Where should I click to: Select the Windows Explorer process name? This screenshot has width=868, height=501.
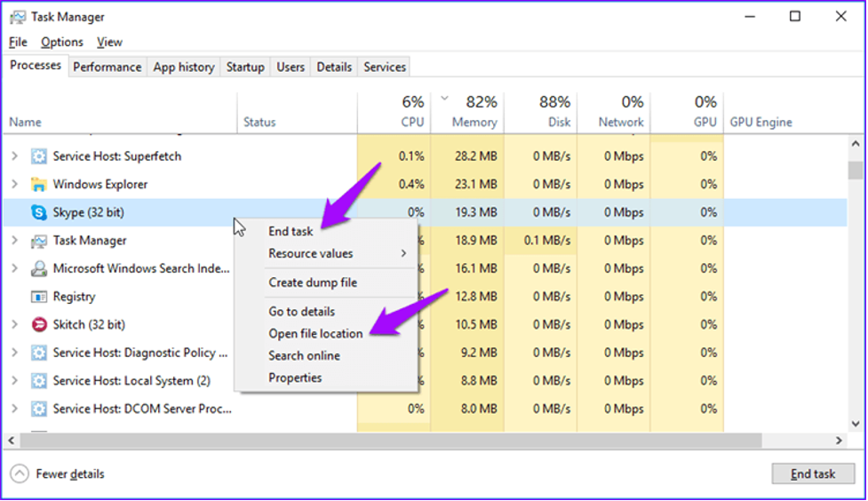pos(100,185)
